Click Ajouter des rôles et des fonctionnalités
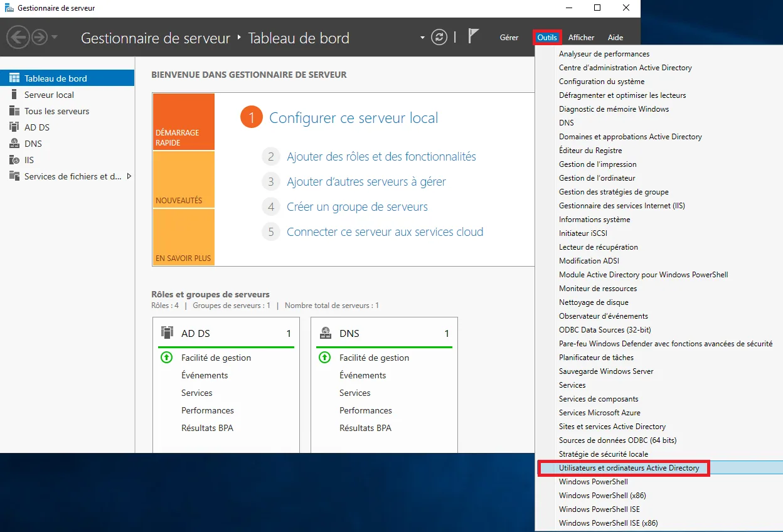The height and width of the screenshot is (532, 783). (381, 157)
